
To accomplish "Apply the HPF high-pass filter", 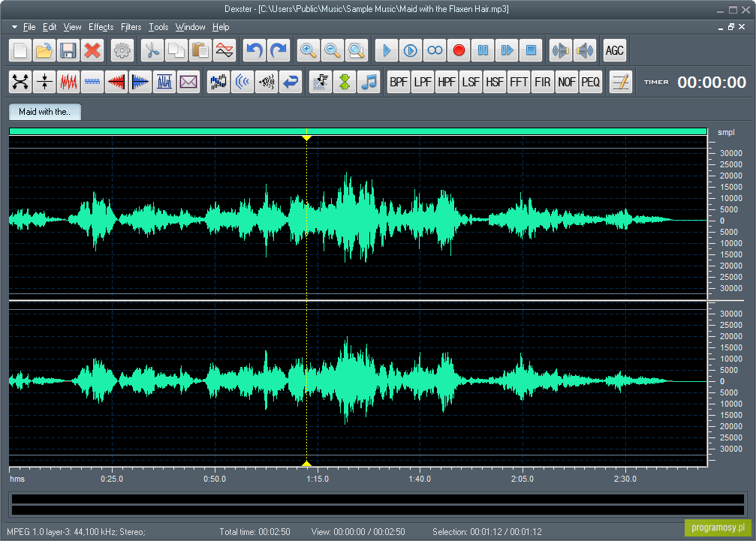I will (447, 82).
